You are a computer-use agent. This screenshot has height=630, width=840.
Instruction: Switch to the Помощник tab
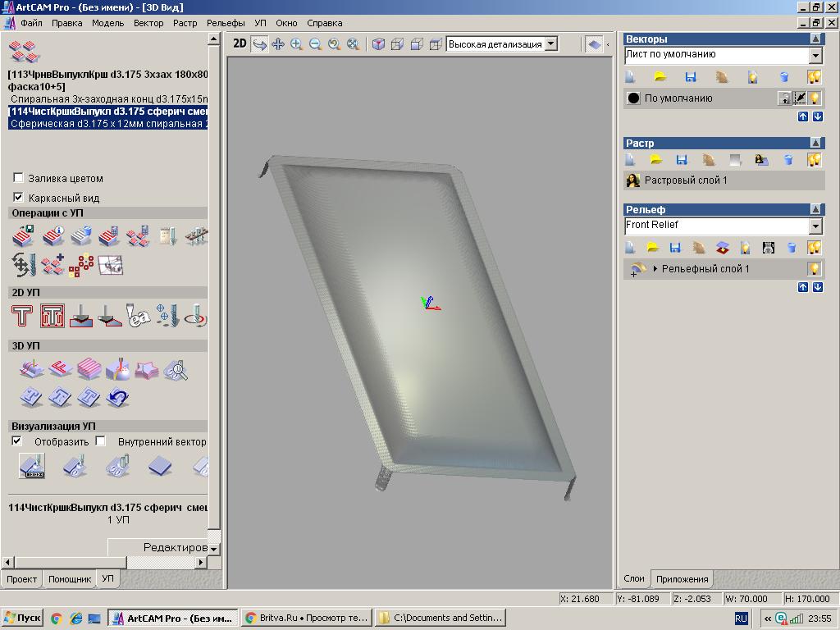(70, 579)
